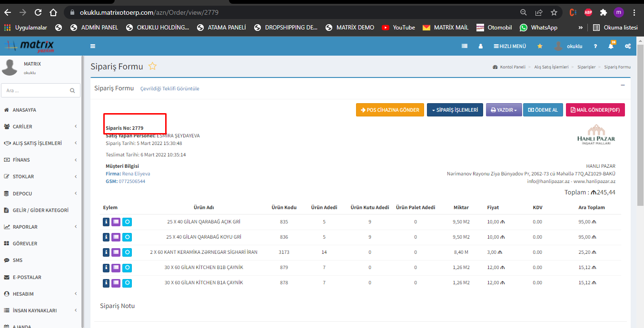Viewport: 644px width, 328px height.
Task: Click blue refresh icon for product 878
Action: [x=127, y=283]
